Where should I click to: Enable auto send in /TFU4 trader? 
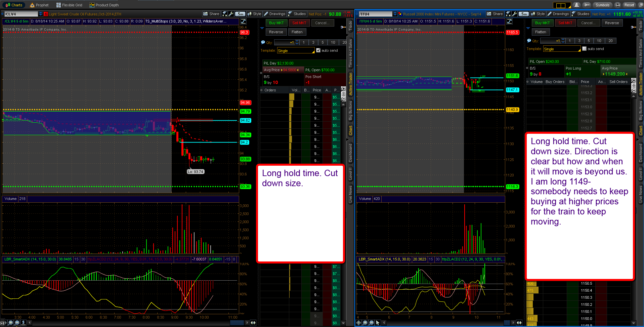pos(584,49)
